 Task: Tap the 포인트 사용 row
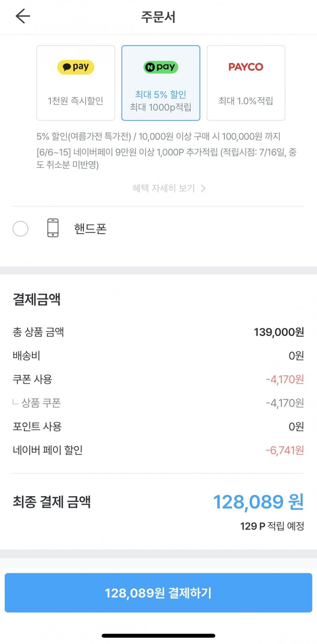[x=158, y=426]
